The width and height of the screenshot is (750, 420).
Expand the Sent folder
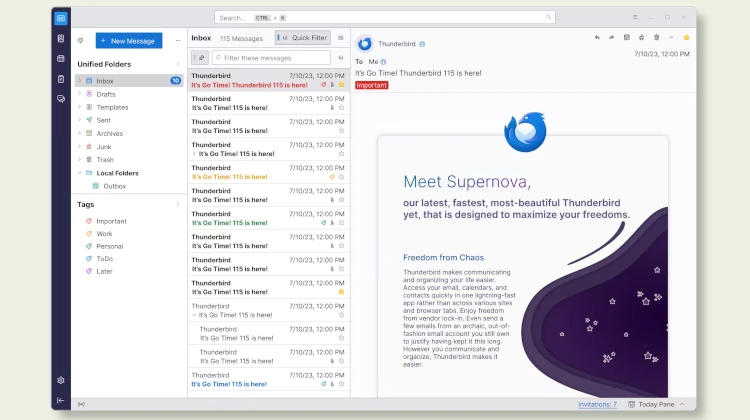[80, 120]
